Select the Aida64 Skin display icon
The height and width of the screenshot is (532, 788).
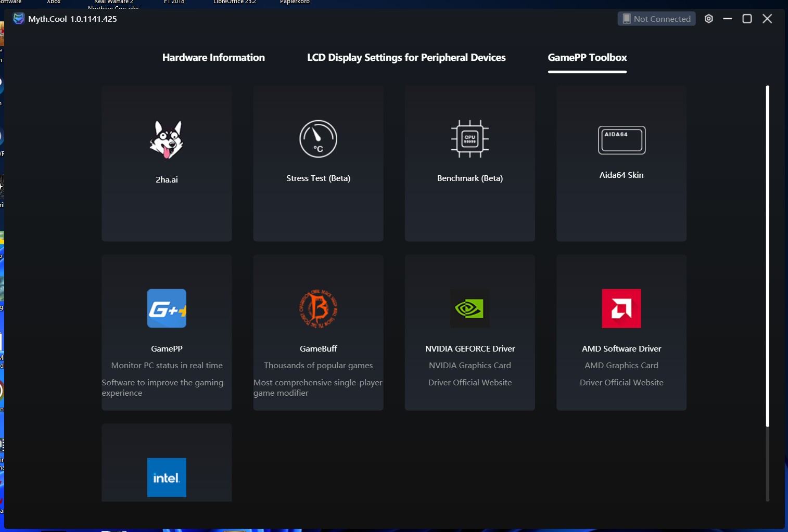[x=621, y=140]
